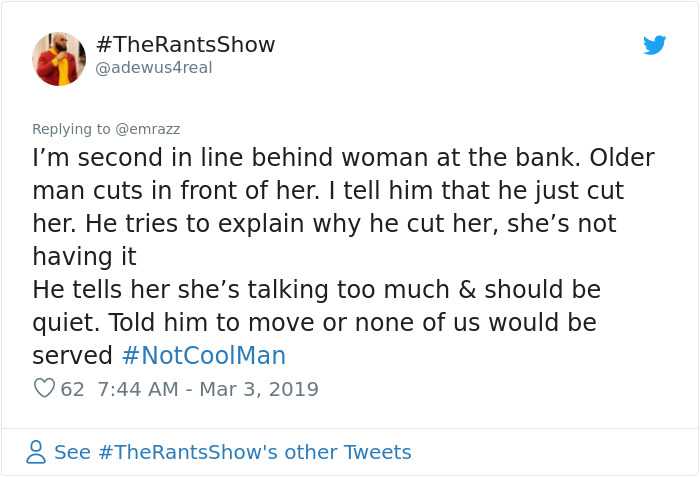Open the #TheRantsShow profile avatar
Viewport: 700px width, 477px height.
59,58
